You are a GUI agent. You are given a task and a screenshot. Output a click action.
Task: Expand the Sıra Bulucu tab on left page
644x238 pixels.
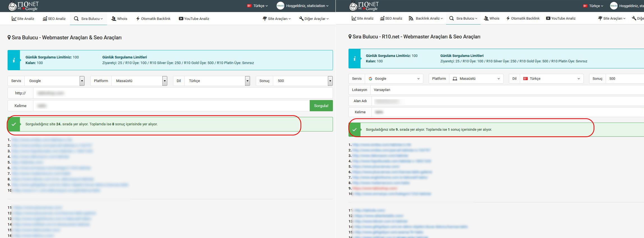click(x=88, y=19)
